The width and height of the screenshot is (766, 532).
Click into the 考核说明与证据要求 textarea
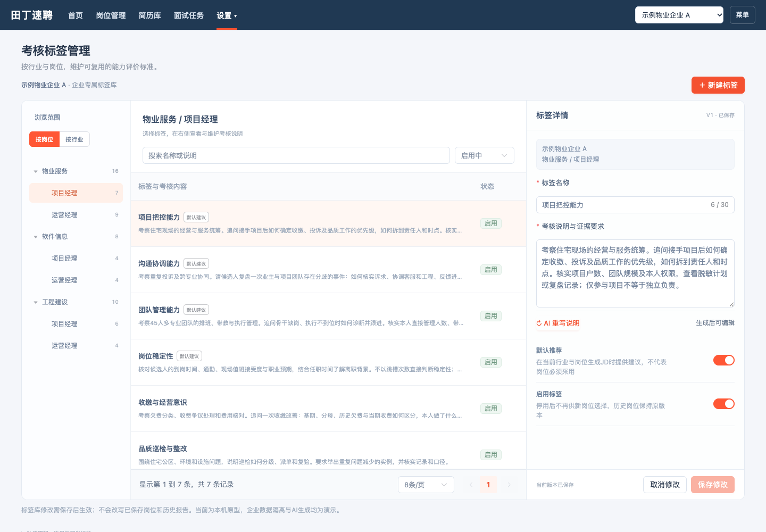(635, 273)
